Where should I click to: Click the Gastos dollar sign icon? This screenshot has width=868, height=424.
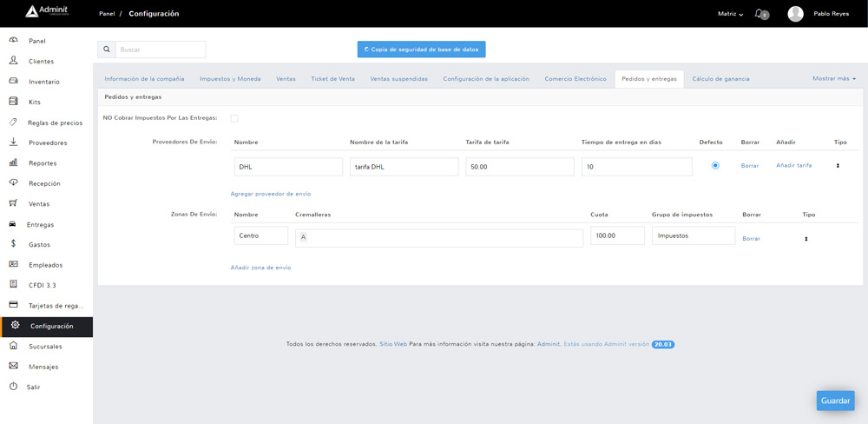point(13,244)
